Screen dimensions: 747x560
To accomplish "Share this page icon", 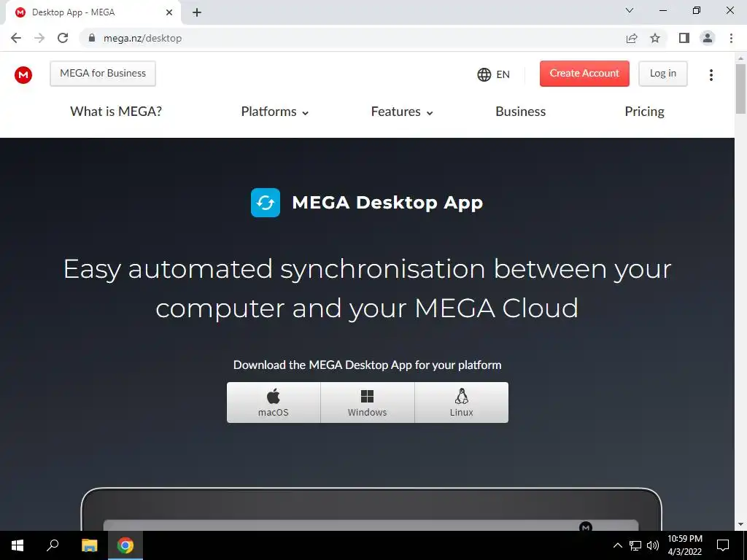I will coord(632,38).
